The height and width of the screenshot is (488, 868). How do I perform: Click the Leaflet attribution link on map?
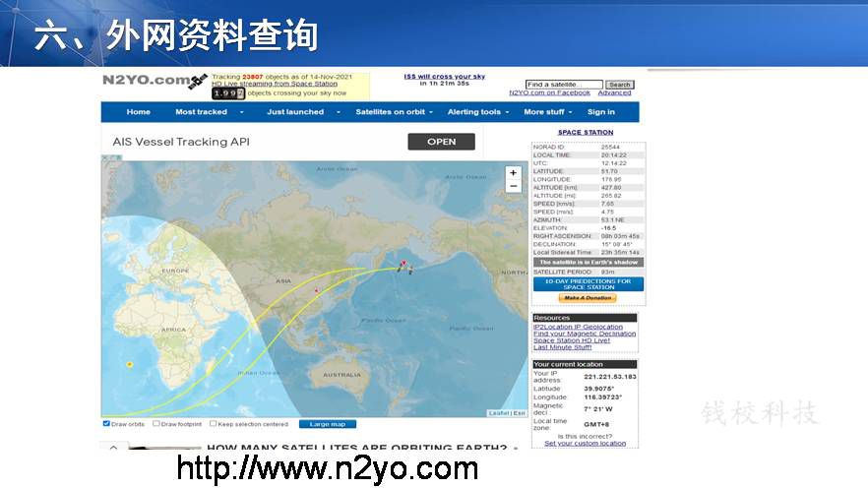coord(499,413)
